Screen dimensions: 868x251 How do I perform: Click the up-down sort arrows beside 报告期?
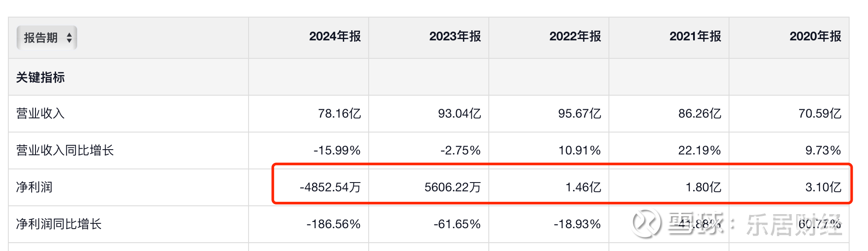pos(69,38)
